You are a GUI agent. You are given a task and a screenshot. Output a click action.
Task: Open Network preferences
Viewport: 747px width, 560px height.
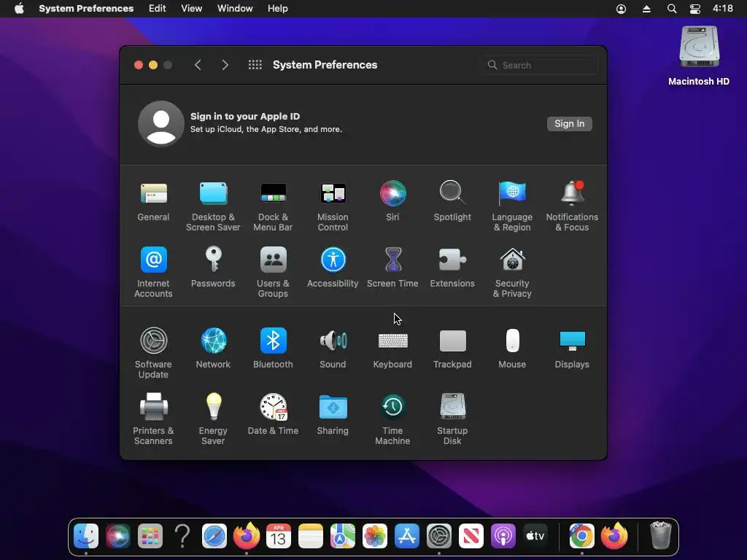[x=213, y=341]
